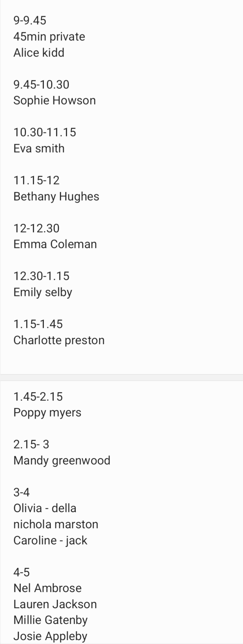Tap the name Emma Coleman
243x644 pixels.
pos(55,244)
